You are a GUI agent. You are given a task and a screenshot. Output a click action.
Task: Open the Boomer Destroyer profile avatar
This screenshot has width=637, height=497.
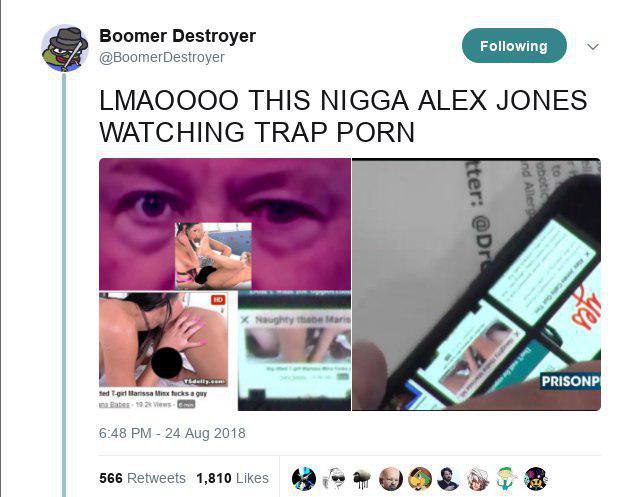65,48
